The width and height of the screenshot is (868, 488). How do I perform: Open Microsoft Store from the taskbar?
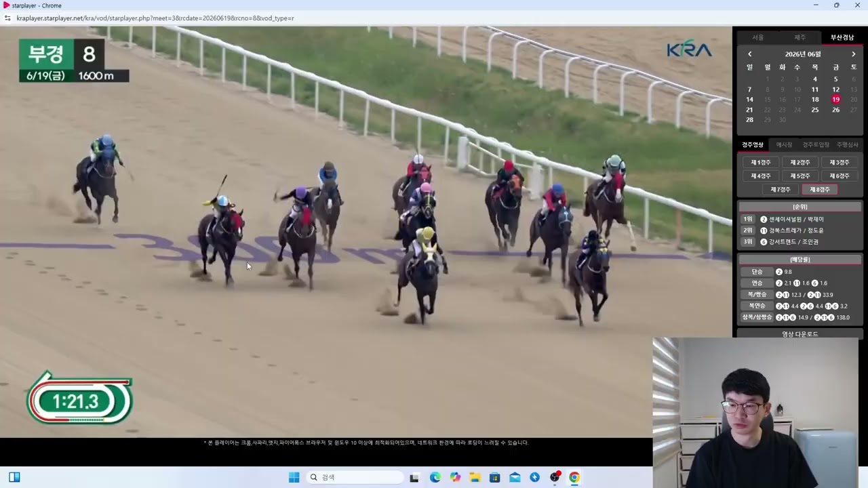[x=495, y=477]
